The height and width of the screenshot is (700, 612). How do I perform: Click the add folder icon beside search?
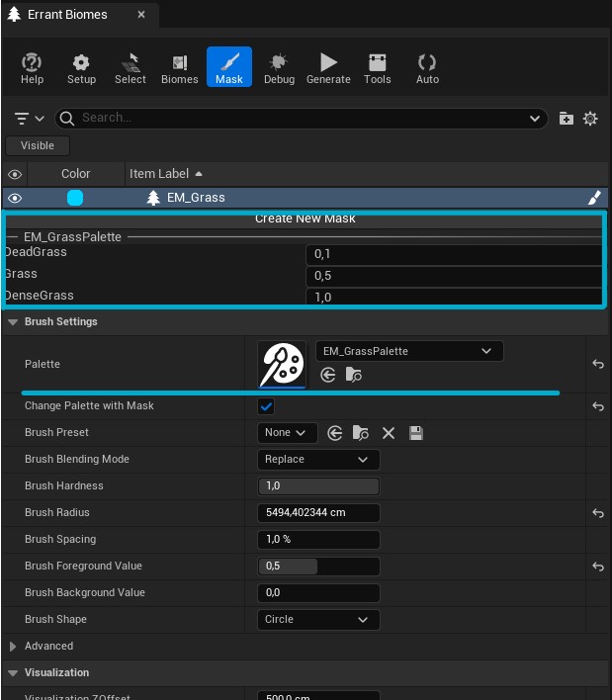point(566,119)
